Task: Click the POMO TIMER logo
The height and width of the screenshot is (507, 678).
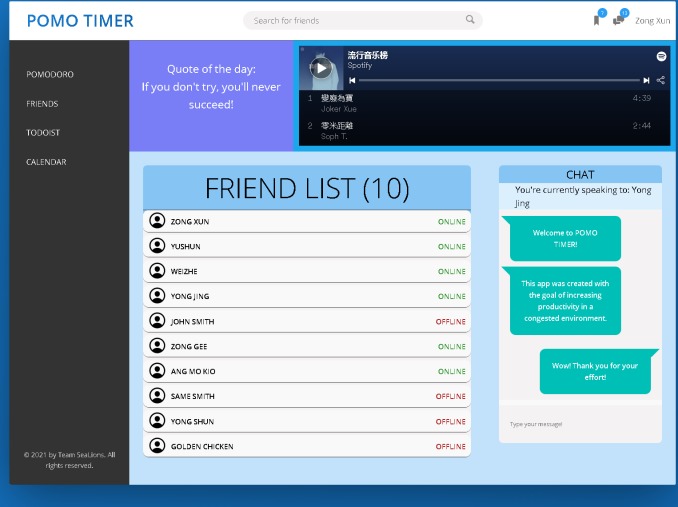Action: [x=80, y=21]
